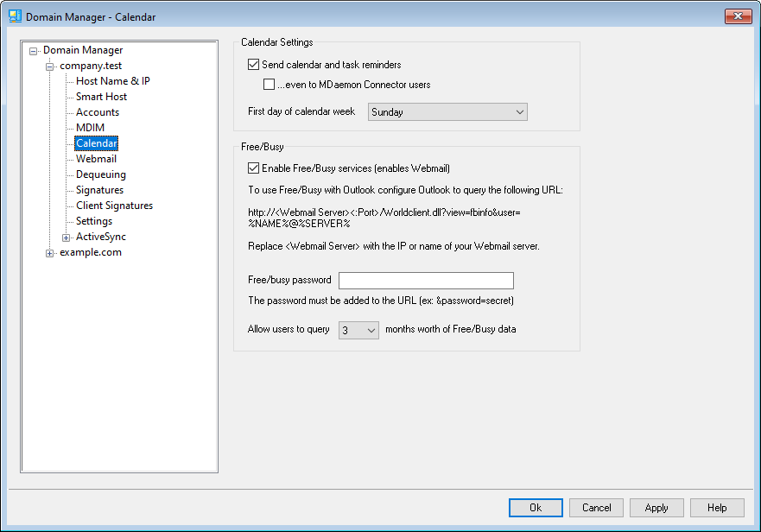Collapse the company.test domain node
This screenshot has height=532, width=761.
point(50,66)
